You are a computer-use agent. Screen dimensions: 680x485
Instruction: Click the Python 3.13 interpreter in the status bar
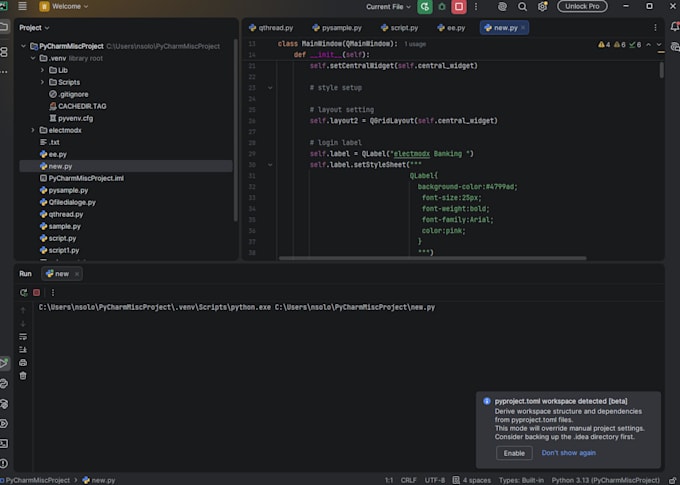605,480
